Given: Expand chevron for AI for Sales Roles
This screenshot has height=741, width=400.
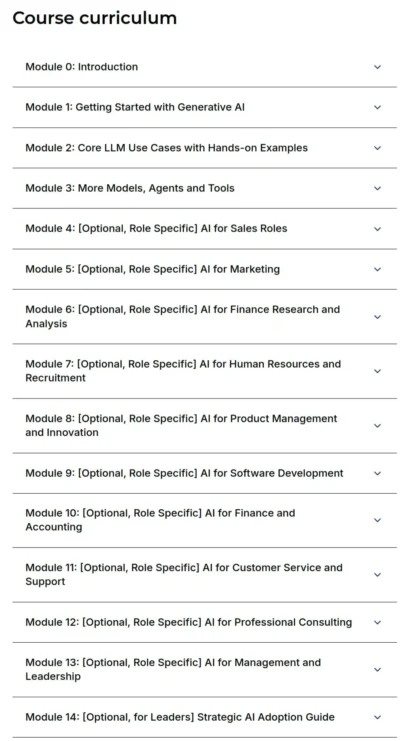Looking at the screenshot, I should click(377, 229).
